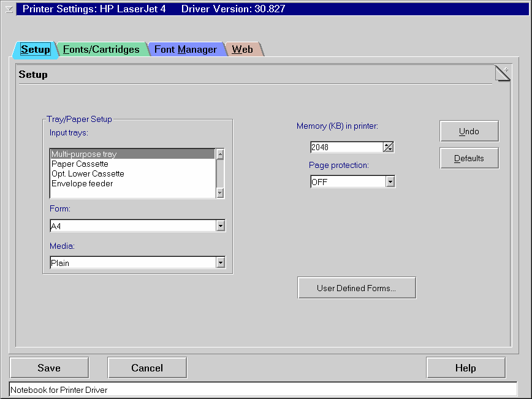
Task: Select Envelope feeder tray
Action: 132,183
